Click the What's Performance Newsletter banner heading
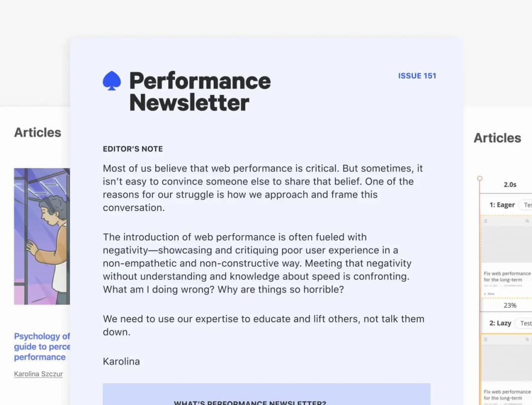The height and width of the screenshot is (405, 532). pos(250,402)
